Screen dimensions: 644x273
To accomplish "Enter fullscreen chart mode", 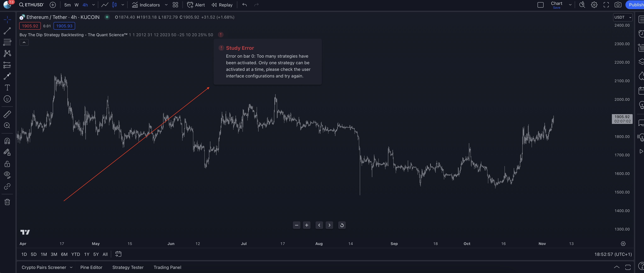I will coord(606,5).
